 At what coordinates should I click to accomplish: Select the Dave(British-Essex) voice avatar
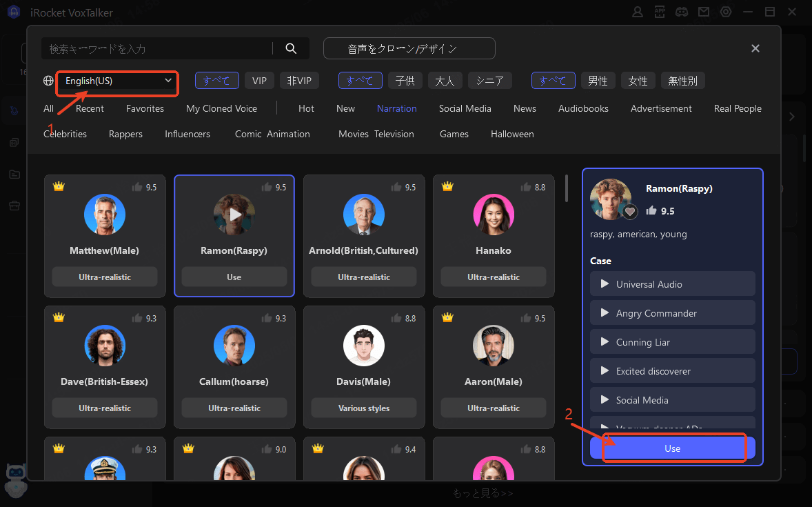(x=105, y=346)
